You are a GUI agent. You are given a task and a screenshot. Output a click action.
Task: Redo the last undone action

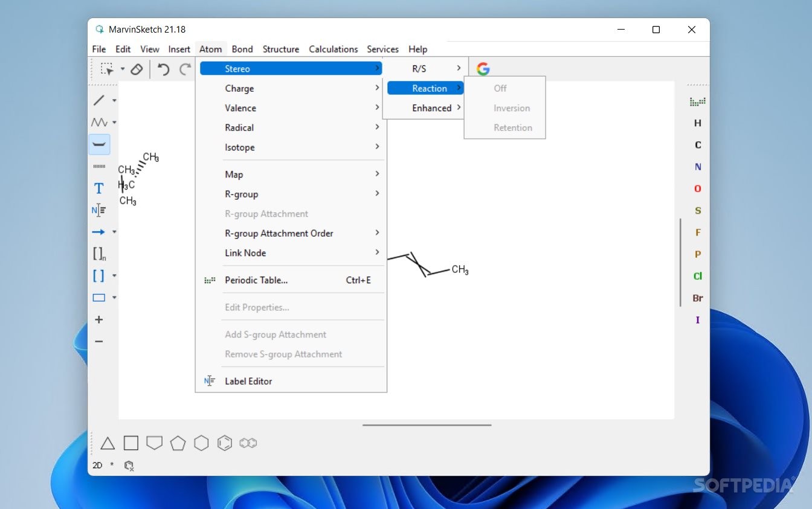point(185,69)
